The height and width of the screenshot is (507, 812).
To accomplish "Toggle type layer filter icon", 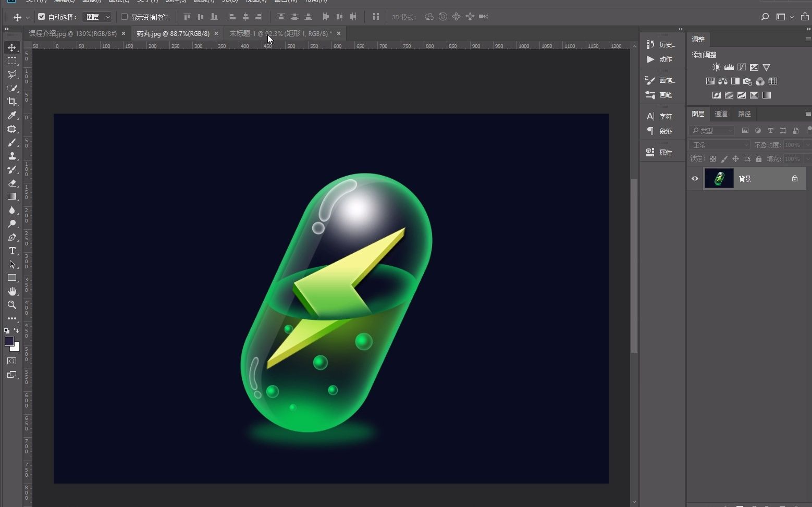I will (x=770, y=130).
